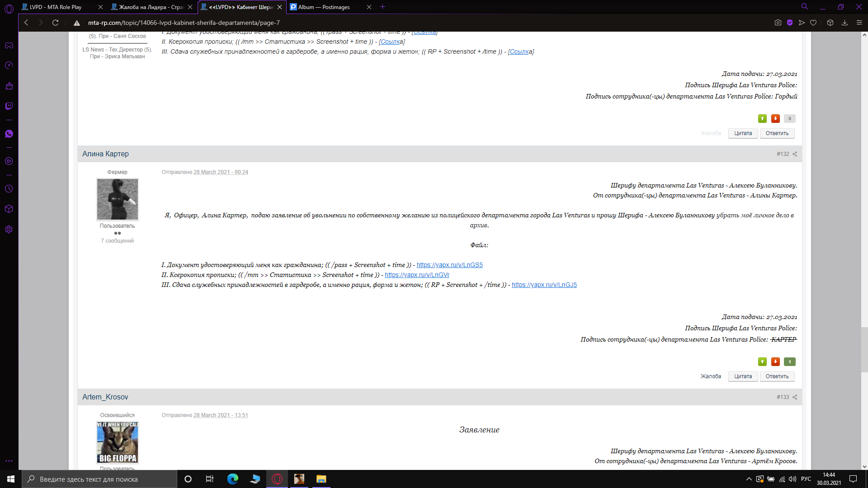Click Цитата button on post #132
868x488 pixels.
coord(743,376)
